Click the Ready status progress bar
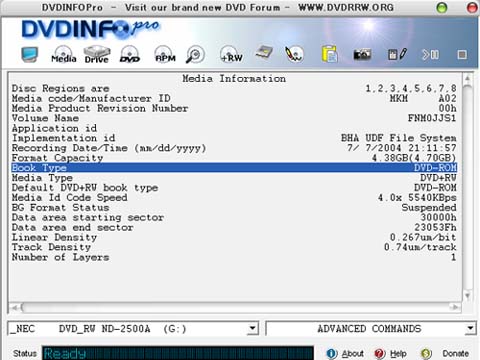480x360 pixels. point(178,353)
